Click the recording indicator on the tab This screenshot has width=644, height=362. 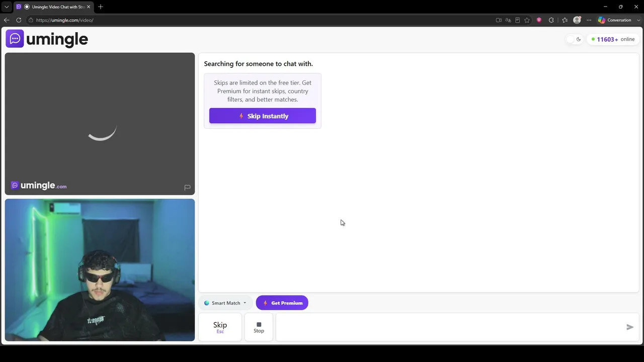click(x=27, y=7)
